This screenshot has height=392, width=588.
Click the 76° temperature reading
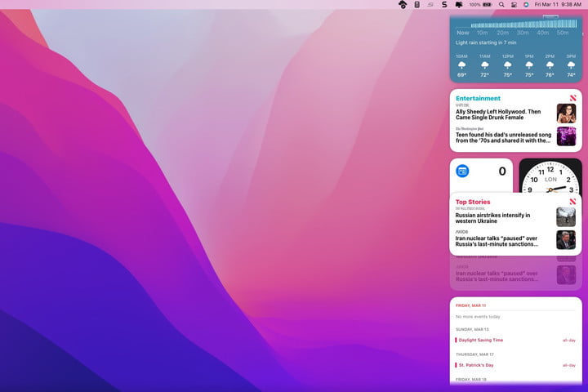(x=550, y=75)
